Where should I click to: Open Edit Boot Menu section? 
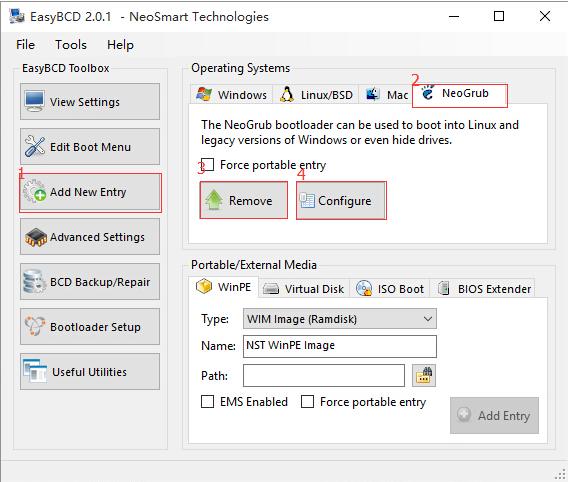click(90, 146)
